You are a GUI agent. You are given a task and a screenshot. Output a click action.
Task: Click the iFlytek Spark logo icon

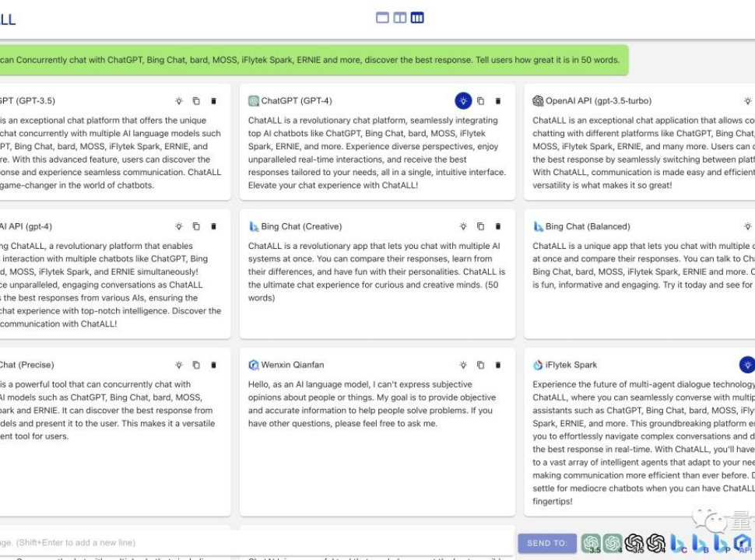point(538,365)
